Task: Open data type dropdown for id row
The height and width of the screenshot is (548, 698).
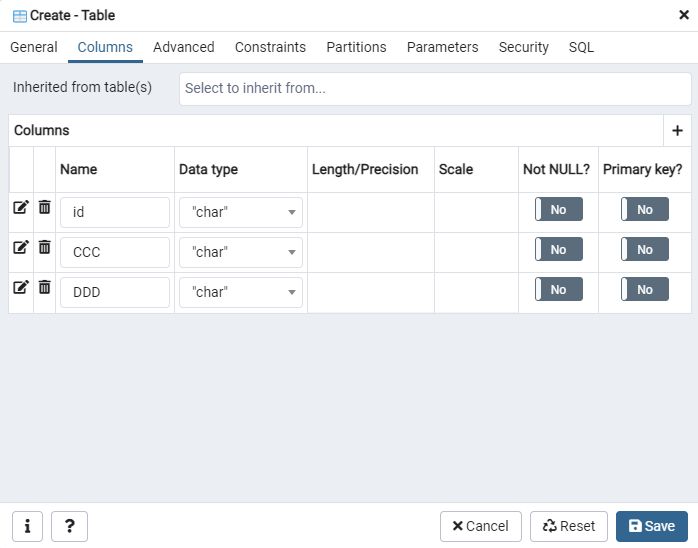Action: (241, 212)
